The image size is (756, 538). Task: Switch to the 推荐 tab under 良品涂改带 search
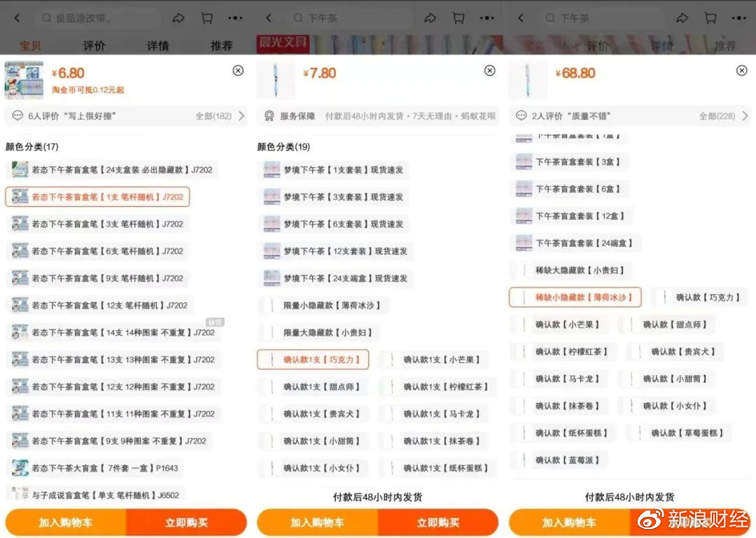pyautogui.click(x=221, y=45)
